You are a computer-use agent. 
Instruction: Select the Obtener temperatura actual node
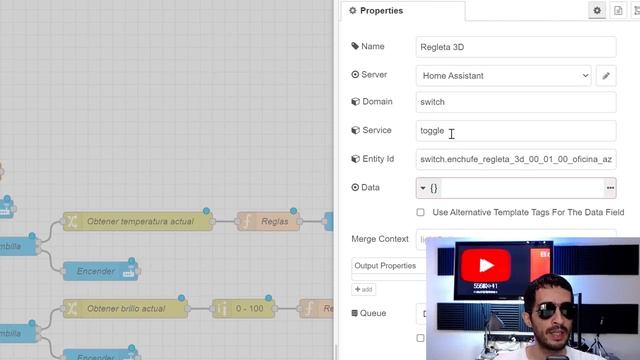pos(138,221)
